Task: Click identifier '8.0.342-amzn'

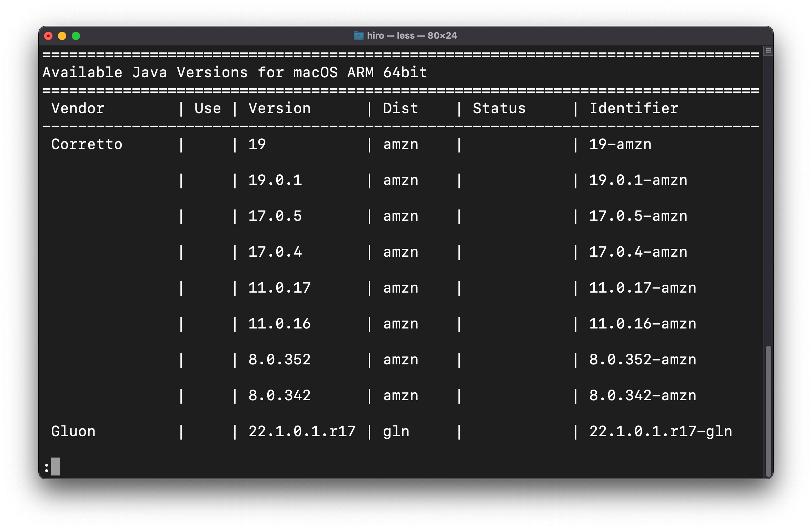Action: coord(643,395)
